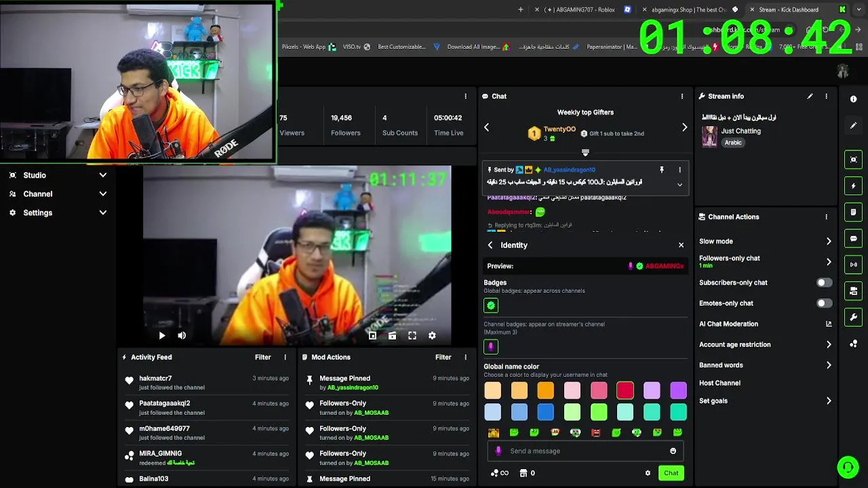Click the wrench sidebar icon
Viewport: 868px width, 488px height.
coord(853,317)
